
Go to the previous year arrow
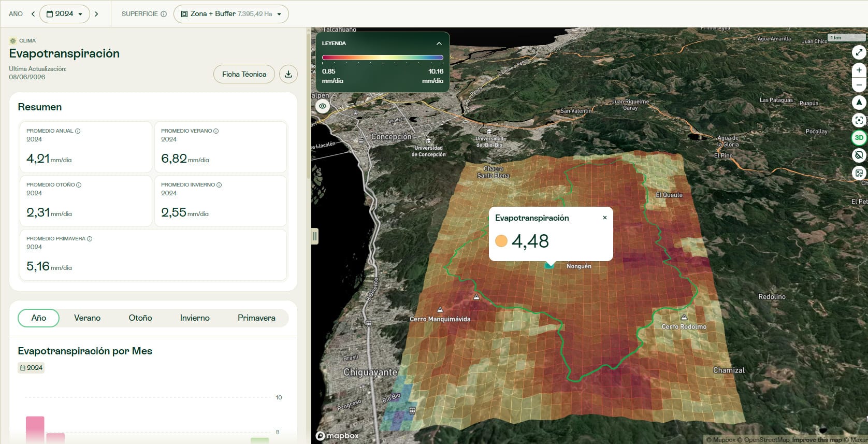[33, 14]
